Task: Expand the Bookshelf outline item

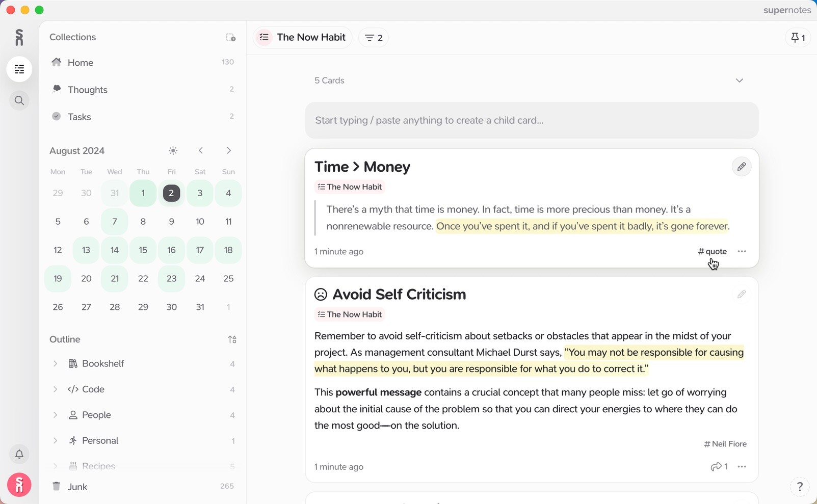Action: click(55, 364)
